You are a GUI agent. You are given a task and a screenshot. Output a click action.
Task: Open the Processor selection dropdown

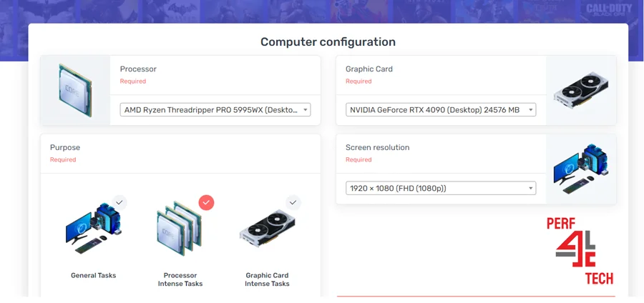pos(215,110)
